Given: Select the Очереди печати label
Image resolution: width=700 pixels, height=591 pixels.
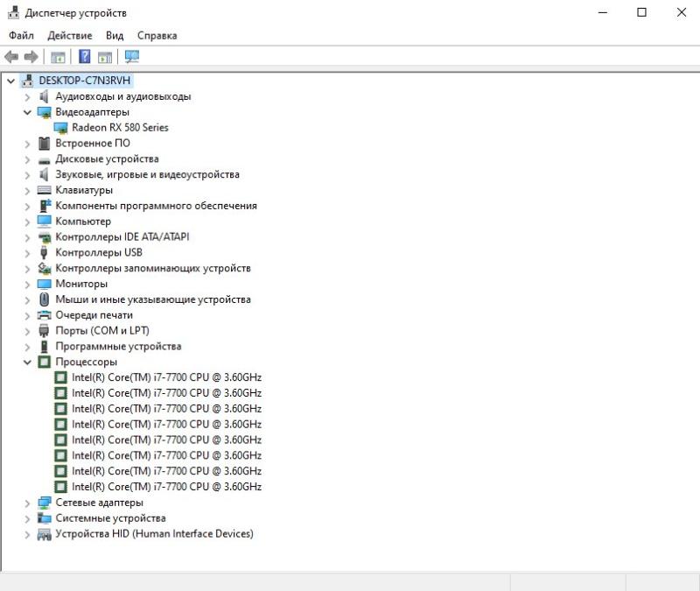Looking at the screenshot, I should point(94,315).
